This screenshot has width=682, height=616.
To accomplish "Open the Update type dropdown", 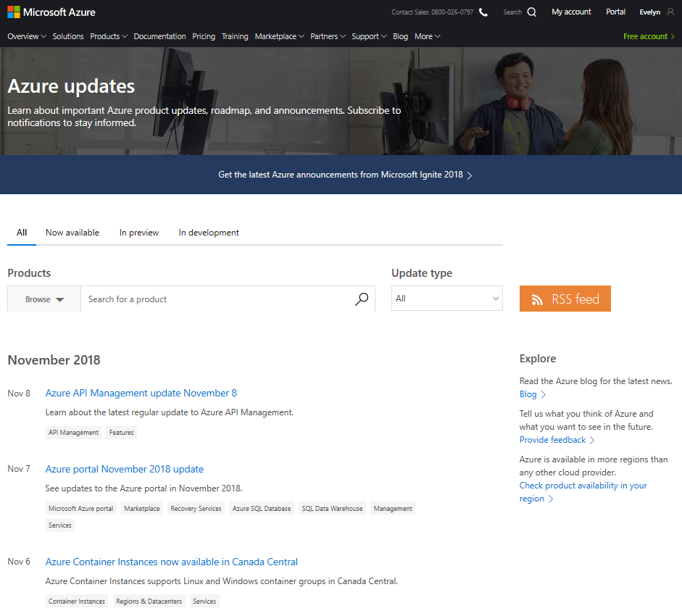I will 446,298.
